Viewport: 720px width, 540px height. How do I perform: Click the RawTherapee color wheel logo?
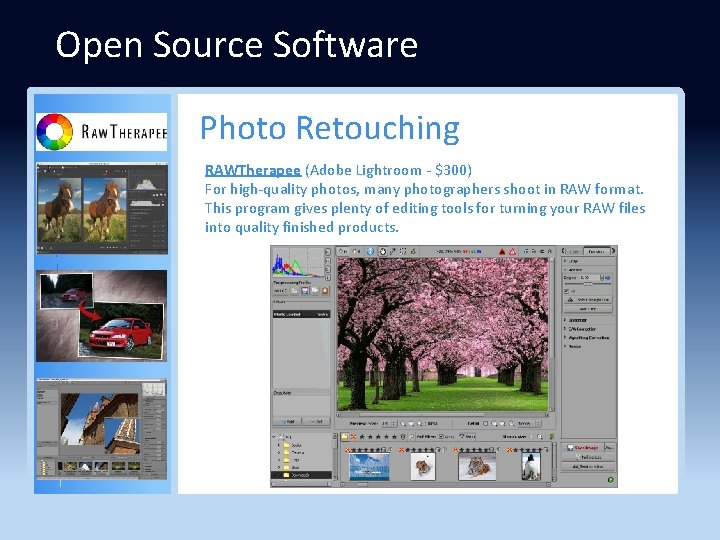[x=55, y=132]
